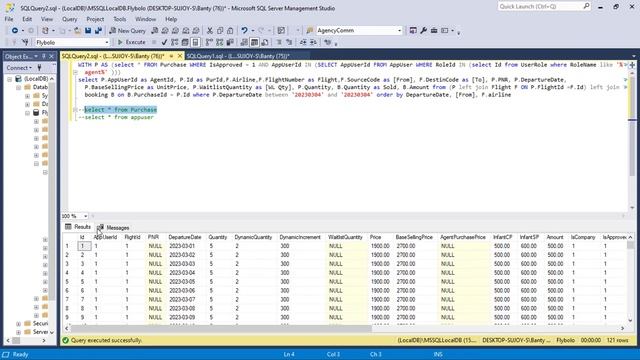Click the Decrease Indent icon

point(303,42)
